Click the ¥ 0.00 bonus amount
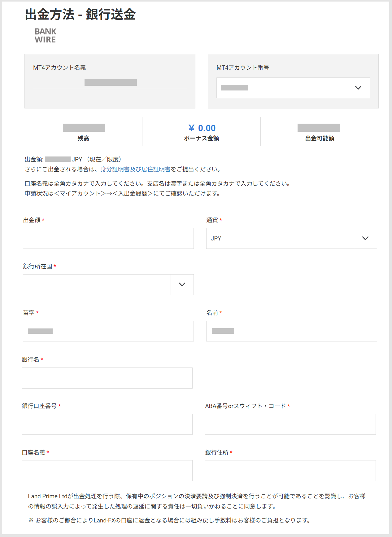The height and width of the screenshot is (537, 392). point(202,128)
